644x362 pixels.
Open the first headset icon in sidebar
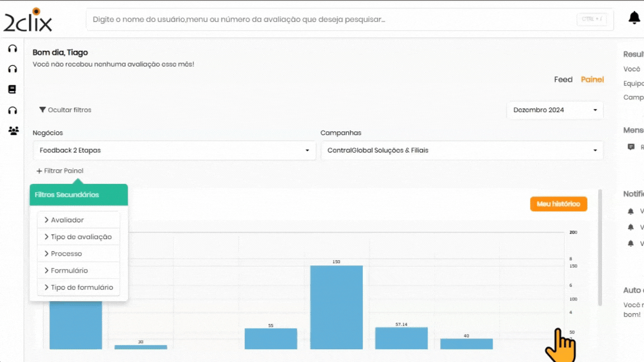click(12, 49)
